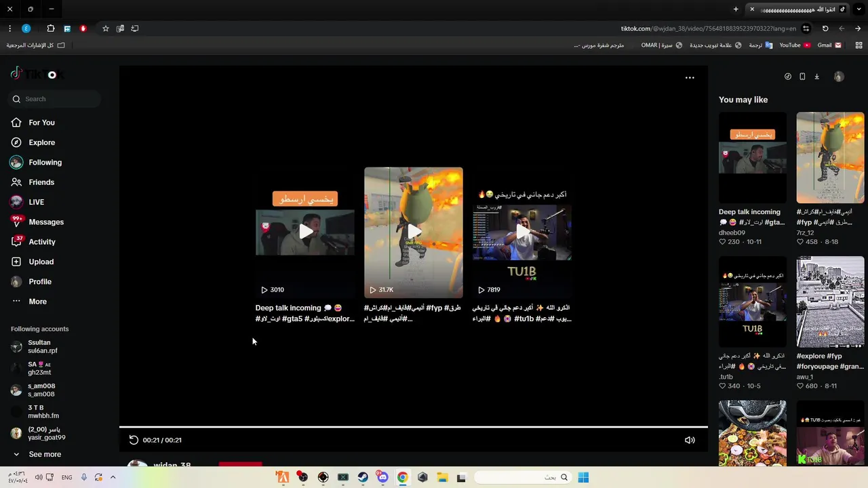Open 7rz_12 video in You may like

pos(830,157)
